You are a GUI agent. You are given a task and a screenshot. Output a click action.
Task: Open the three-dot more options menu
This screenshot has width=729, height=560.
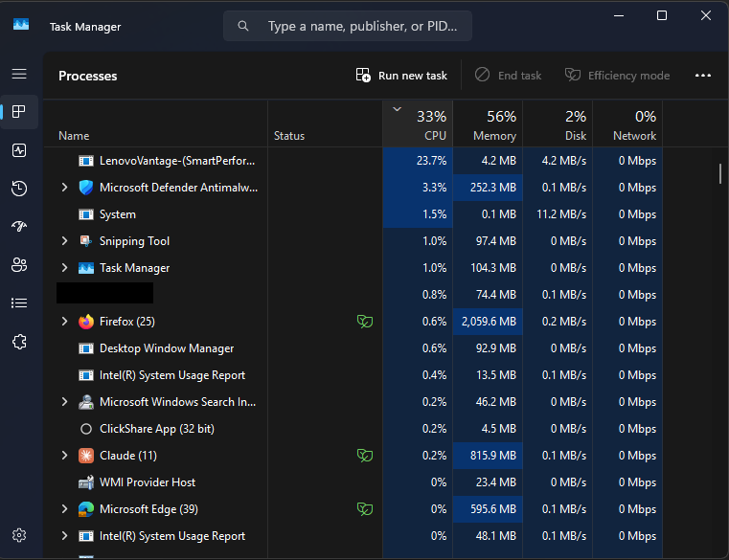click(x=702, y=76)
